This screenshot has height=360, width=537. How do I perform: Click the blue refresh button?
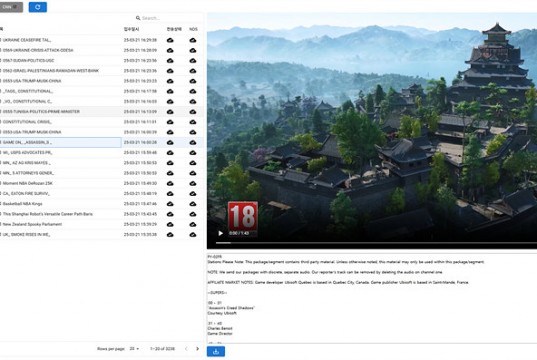click(x=38, y=7)
